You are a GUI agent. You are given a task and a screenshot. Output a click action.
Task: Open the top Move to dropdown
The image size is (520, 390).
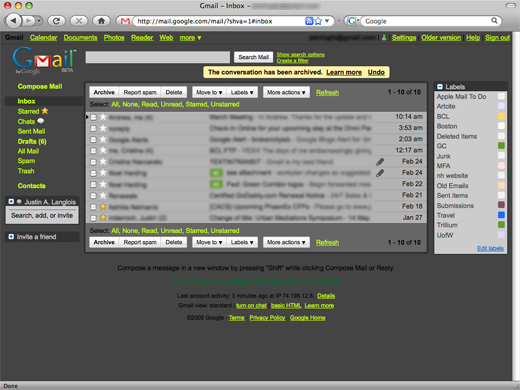(x=209, y=92)
